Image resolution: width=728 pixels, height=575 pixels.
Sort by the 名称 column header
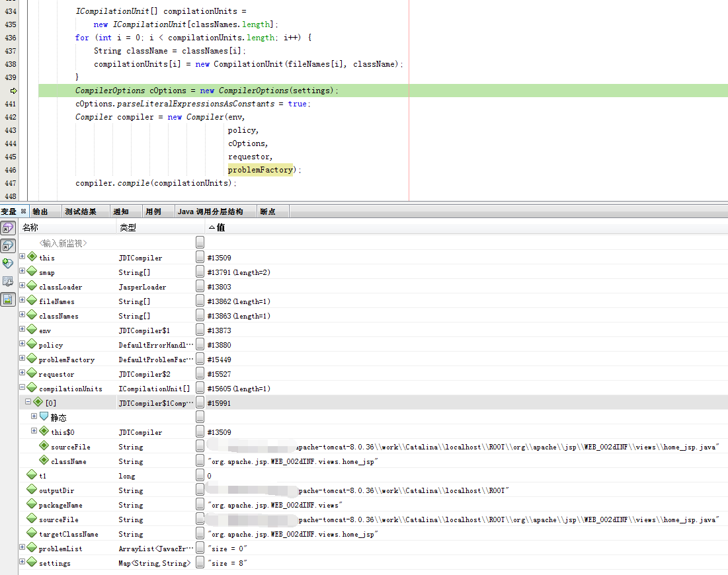[x=68, y=227]
